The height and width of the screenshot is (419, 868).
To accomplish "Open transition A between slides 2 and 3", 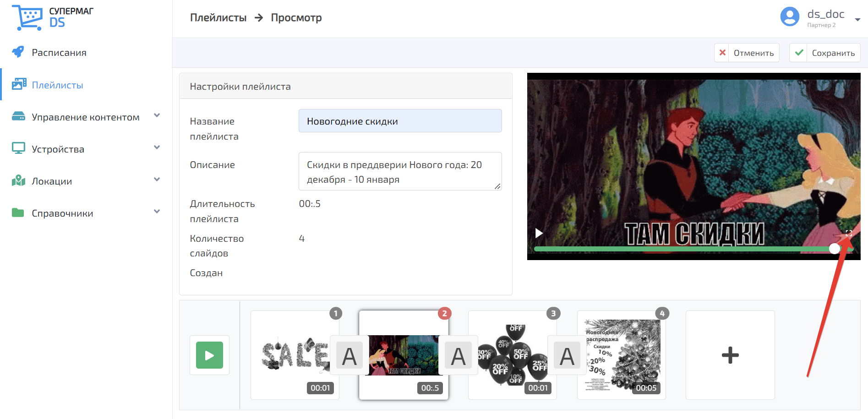I will click(458, 355).
